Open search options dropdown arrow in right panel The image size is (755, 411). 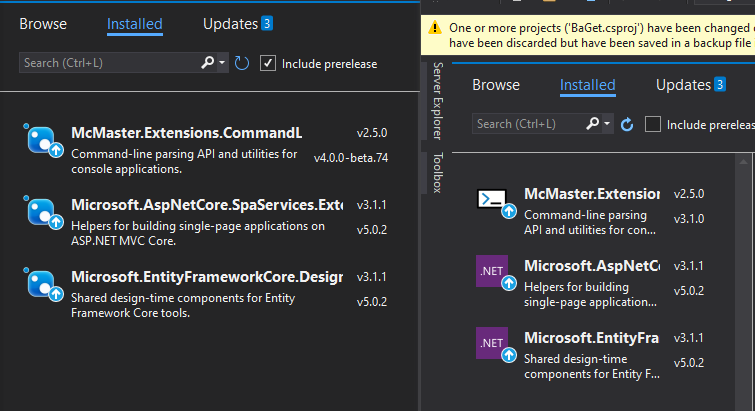pos(607,124)
